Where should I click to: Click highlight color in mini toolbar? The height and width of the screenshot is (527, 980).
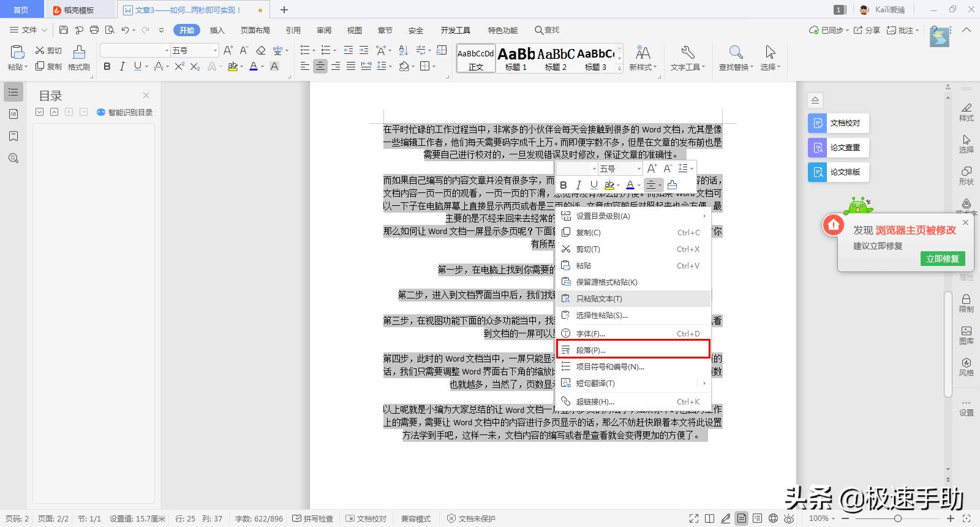pos(609,184)
